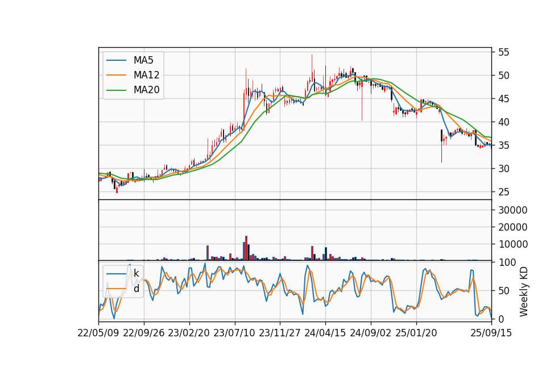Click the orange MA12 legend line sample
This screenshot has width=546, height=392.
[x=116, y=75]
